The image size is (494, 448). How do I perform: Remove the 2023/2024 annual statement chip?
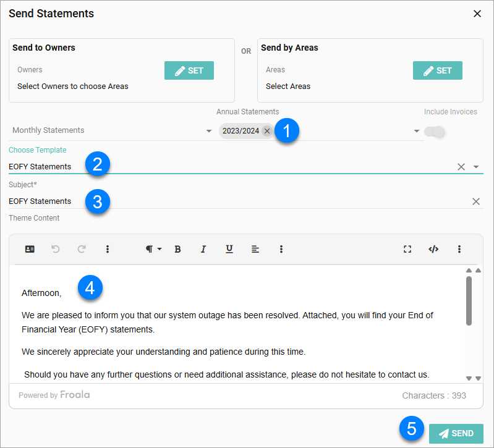click(x=266, y=131)
